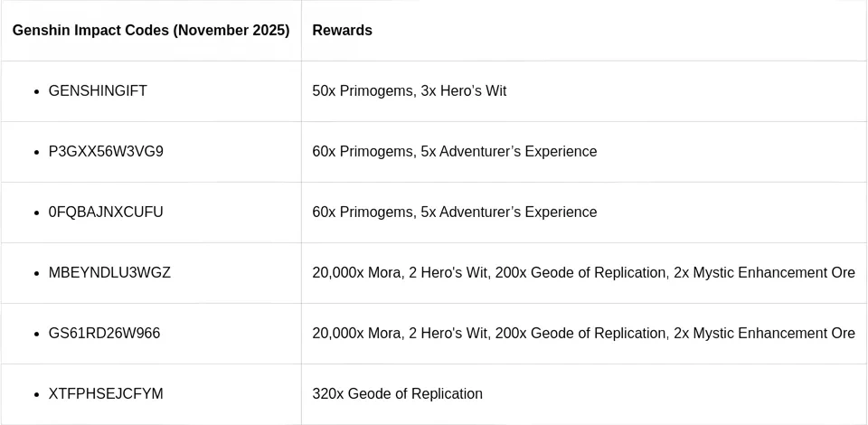
Task: Click the "Genshin Impact Codes (November 2025)" column header
Action: [151, 31]
